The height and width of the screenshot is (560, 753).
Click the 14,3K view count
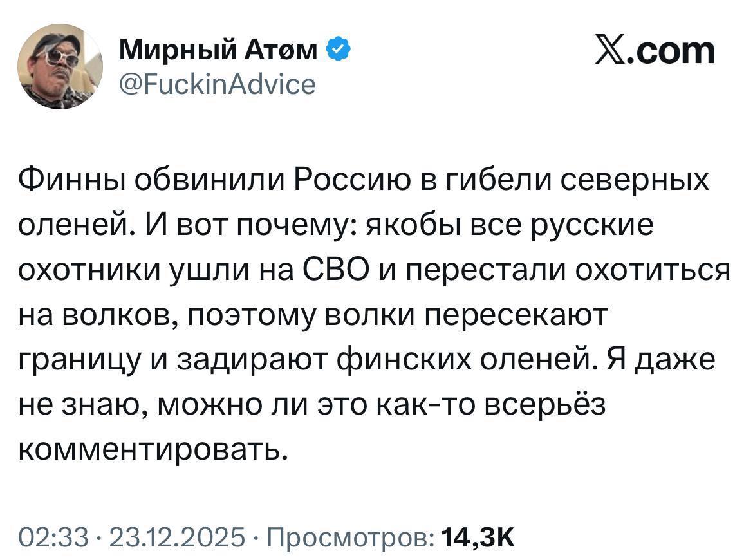pos(479,536)
